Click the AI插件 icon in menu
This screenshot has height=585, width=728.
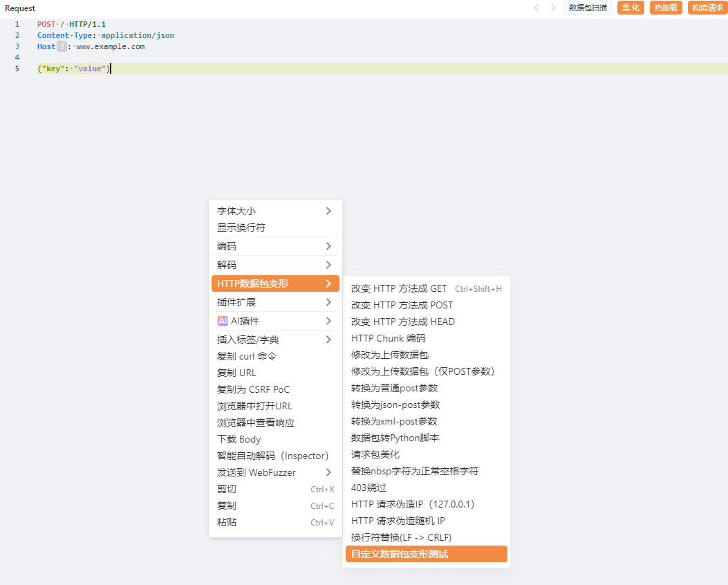pos(223,321)
